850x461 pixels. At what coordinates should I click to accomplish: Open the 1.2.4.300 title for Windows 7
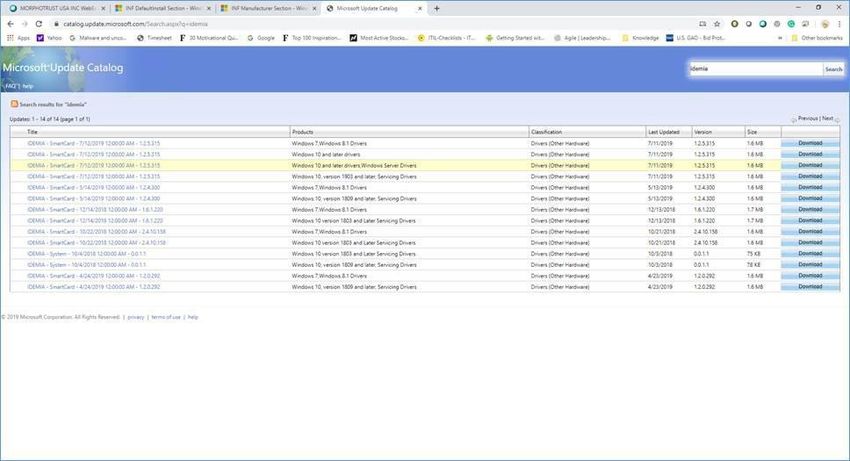(x=93, y=188)
